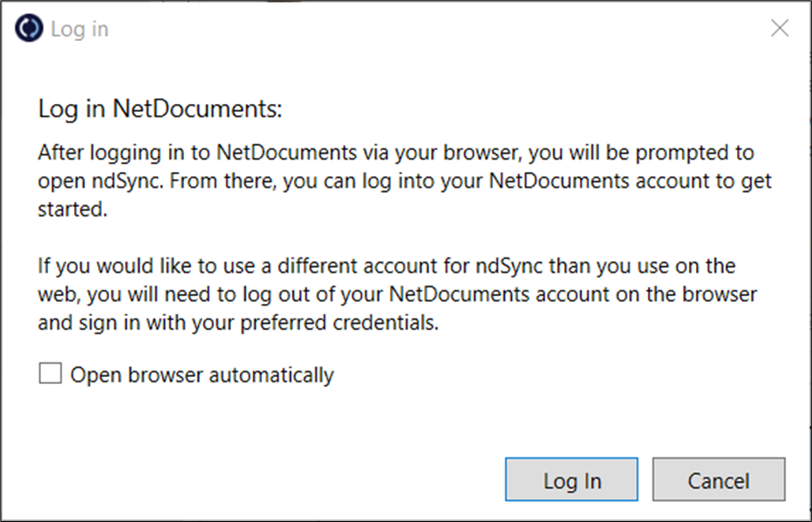Confirm login with the Log In button
The image size is (812, 522).
point(571,479)
